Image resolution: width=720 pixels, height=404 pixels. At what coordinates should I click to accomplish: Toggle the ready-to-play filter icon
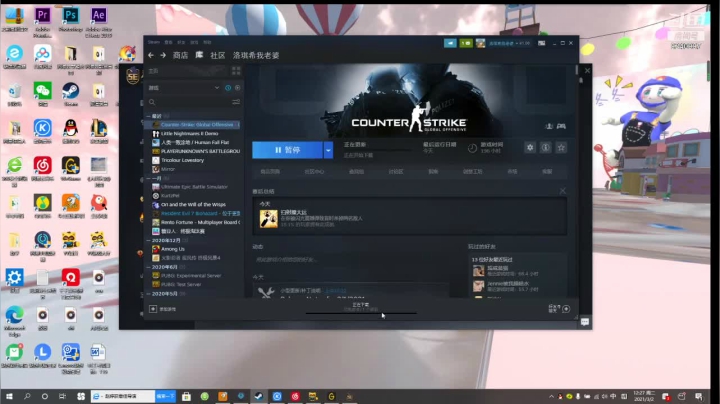click(237, 88)
